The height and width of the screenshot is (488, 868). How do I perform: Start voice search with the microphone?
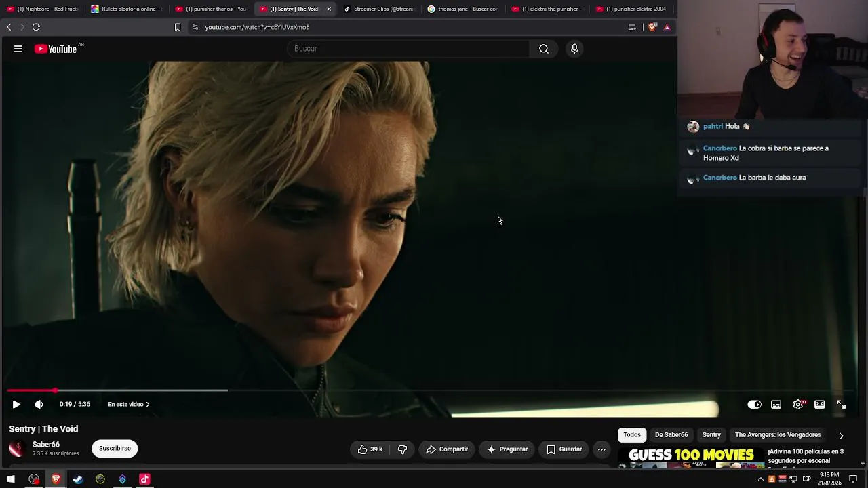pos(574,49)
